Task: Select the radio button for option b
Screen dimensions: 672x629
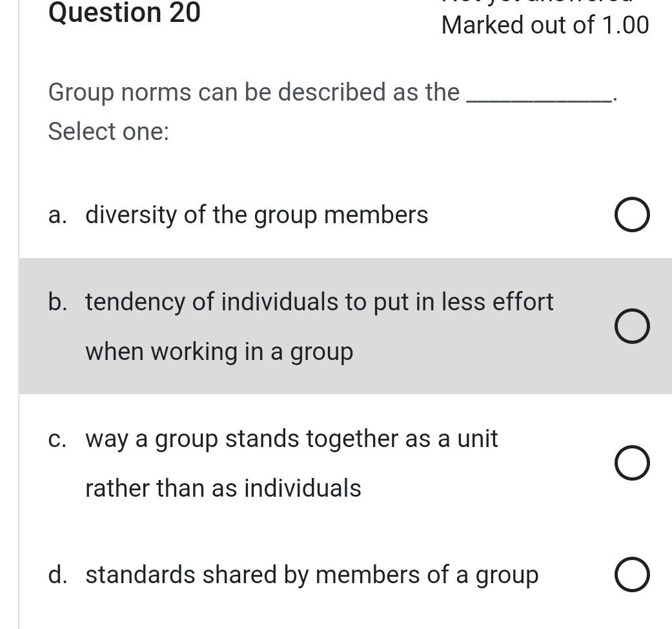Action: click(x=632, y=326)
